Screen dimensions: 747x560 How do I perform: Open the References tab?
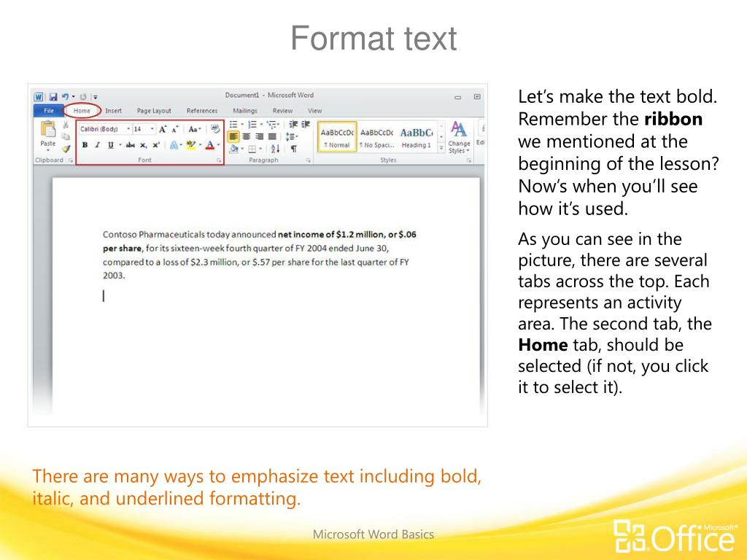[x=202, y=111]
